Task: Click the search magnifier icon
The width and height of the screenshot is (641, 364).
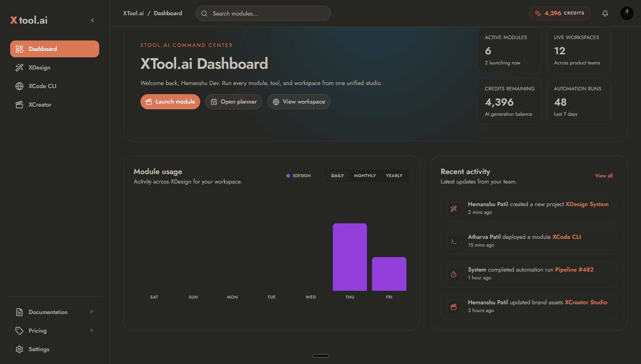Action: (x=204, y=13)
